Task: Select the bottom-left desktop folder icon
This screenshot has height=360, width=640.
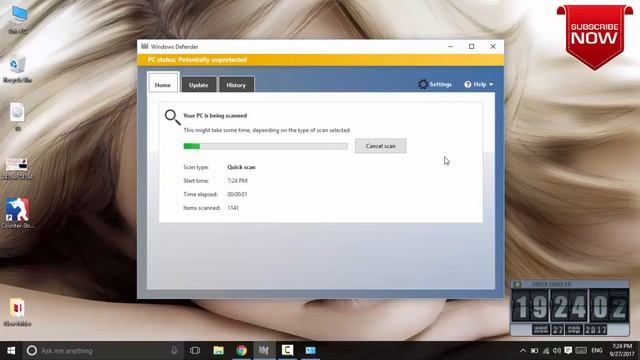Action: click(x=17, y=312)
